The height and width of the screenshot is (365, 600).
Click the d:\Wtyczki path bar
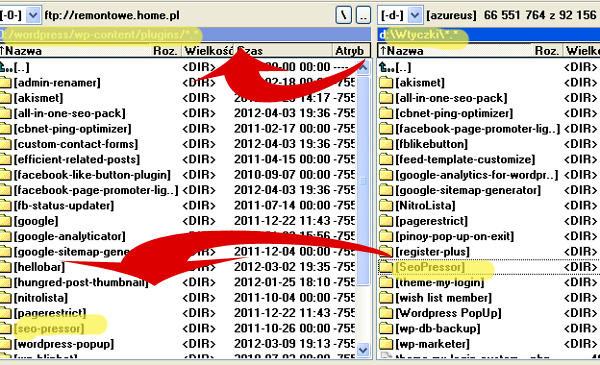pos(489,35)
